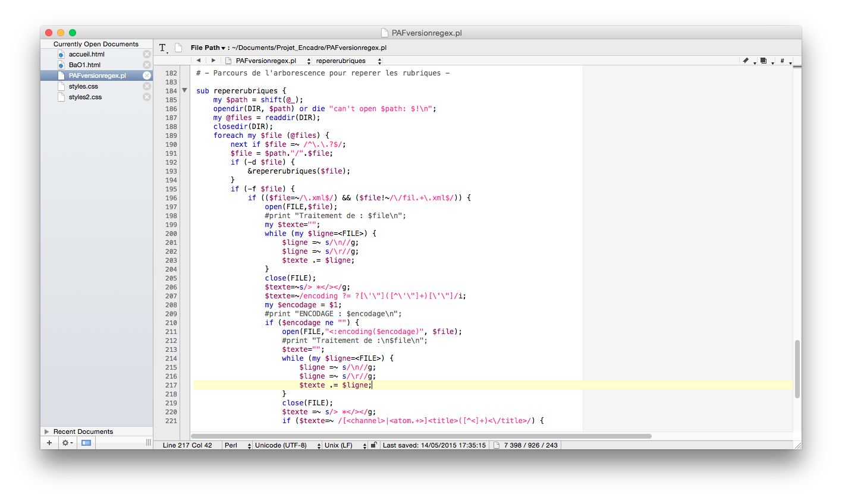Toggle the file lock padlock in status bar

[x=373, y=445]
